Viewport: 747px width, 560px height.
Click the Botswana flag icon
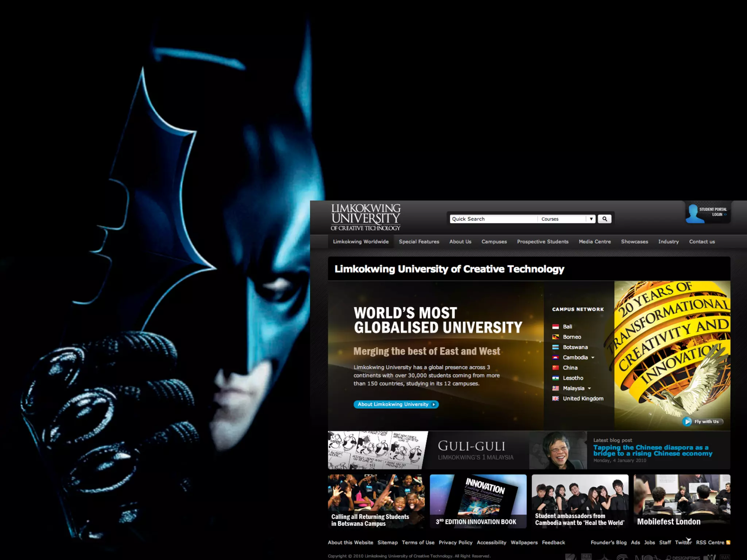pyautogui.click(x=556, y=347)
